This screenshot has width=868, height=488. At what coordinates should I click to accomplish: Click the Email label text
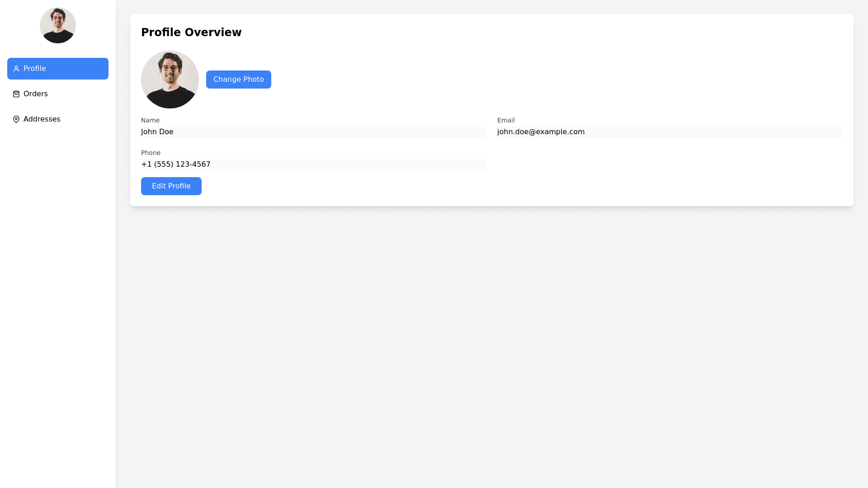pos(506,120)
